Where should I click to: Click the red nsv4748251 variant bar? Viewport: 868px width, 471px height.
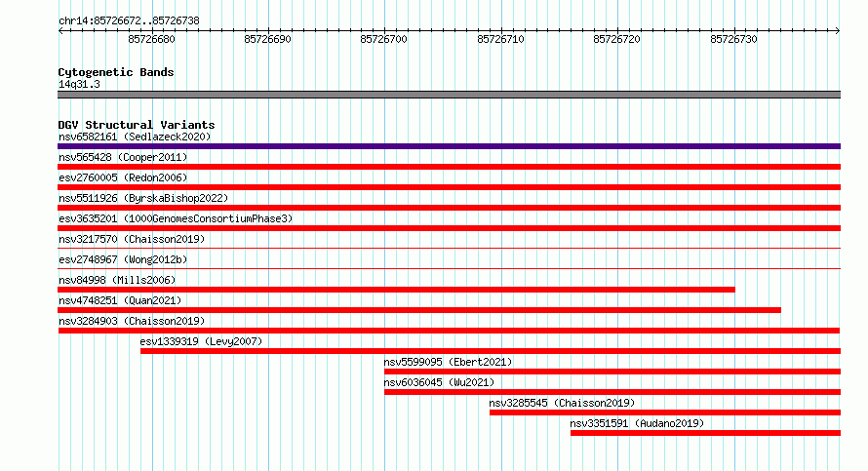(x=419, y=310)
